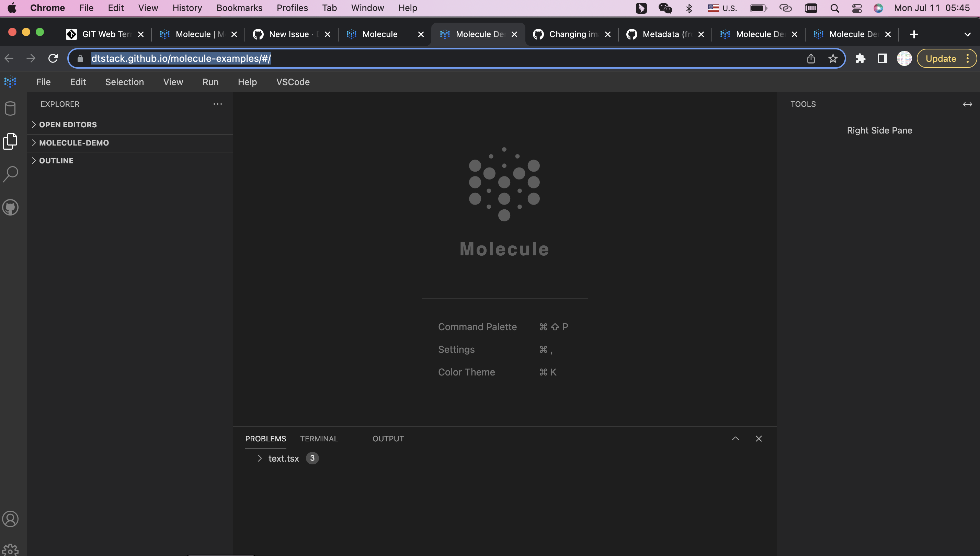Click the database icon at top of activity bar
980x556 pixels.
coord(10,108)
